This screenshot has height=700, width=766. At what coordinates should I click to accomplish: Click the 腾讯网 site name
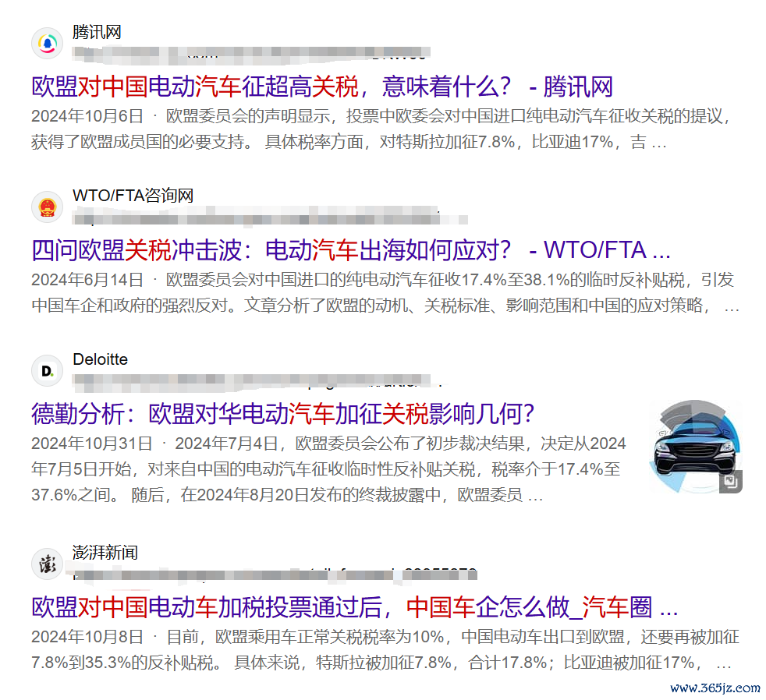click(x=97, y=32)
